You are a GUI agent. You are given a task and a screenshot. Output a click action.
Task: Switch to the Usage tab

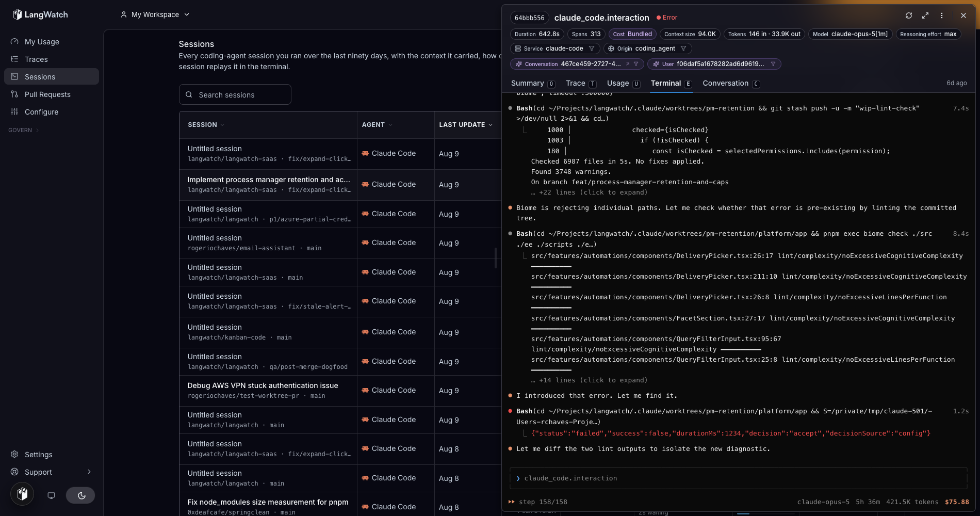tap(623, 83)
